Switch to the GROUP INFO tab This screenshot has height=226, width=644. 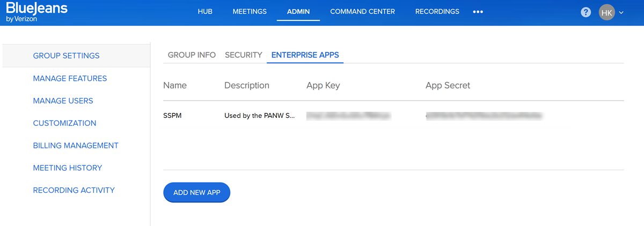click(x=192, y=55)
